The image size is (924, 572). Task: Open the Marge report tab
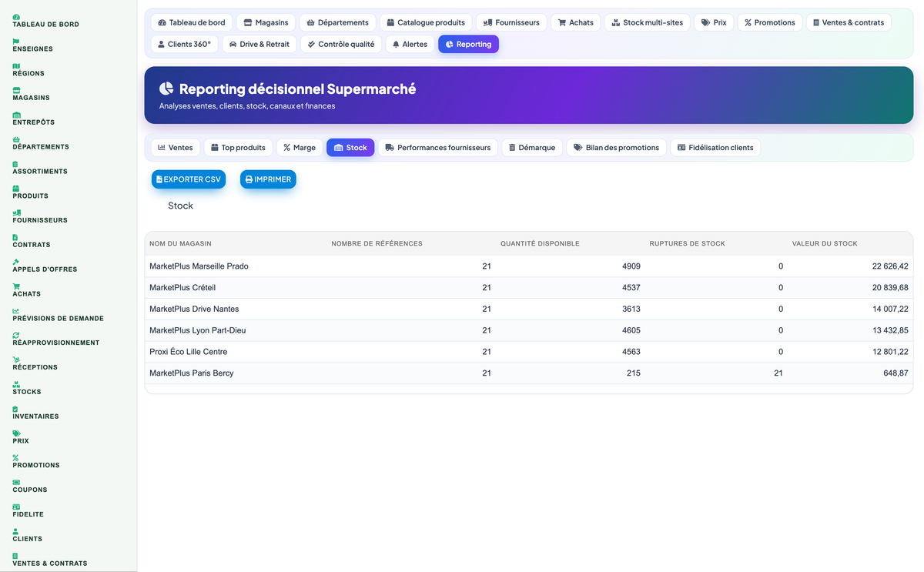300,147
